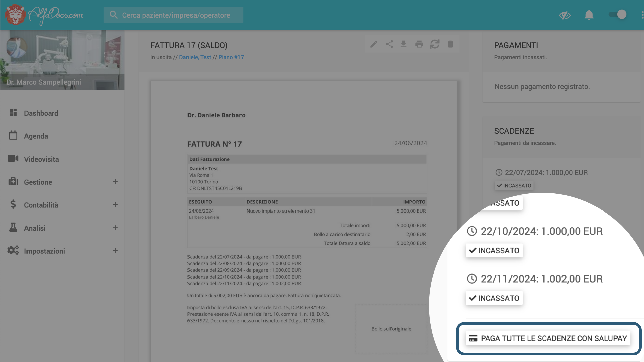
Task: Delete the invoice with trash icon
Action: pyautogui.click(x=450, y=44)
